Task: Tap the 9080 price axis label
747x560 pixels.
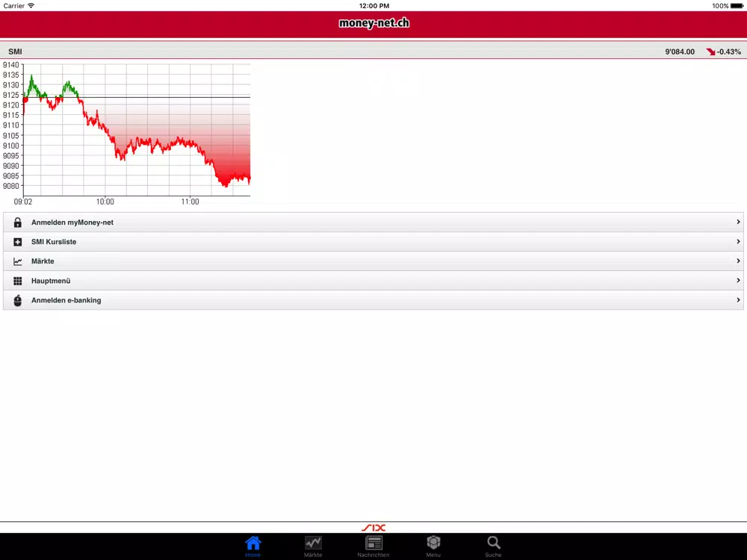Action: point(11,186)
